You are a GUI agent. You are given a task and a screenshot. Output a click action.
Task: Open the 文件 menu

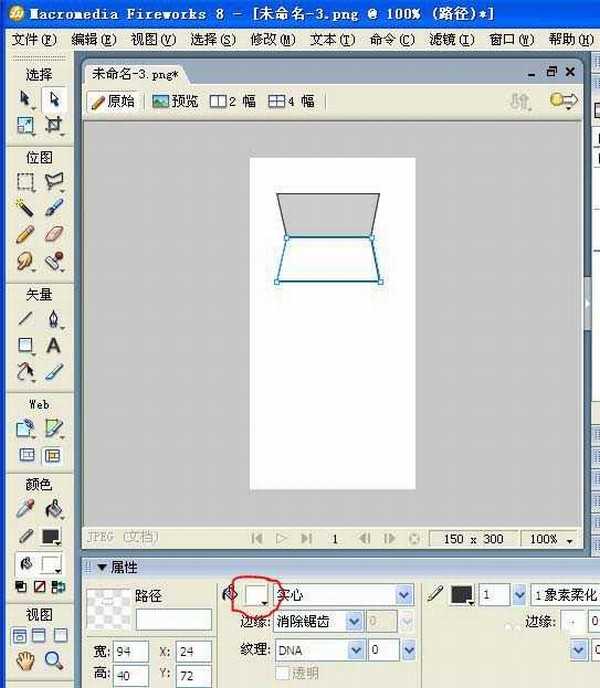pos(34,40)
